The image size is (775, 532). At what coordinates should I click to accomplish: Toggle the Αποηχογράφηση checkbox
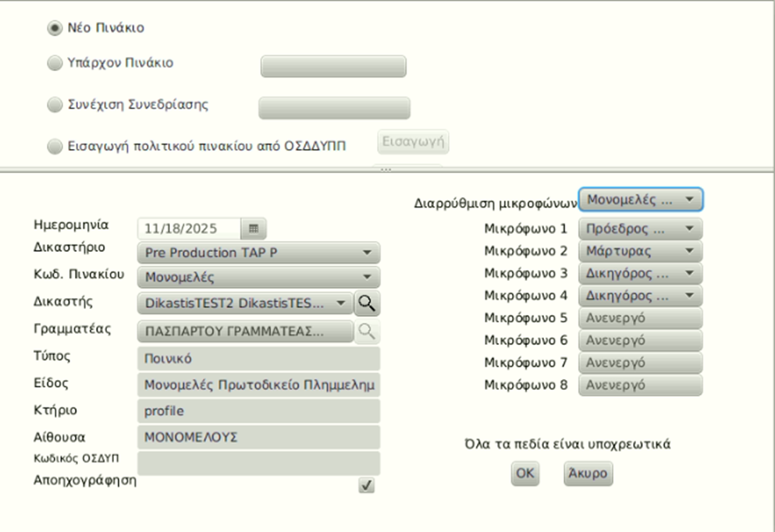click(366, 485)
